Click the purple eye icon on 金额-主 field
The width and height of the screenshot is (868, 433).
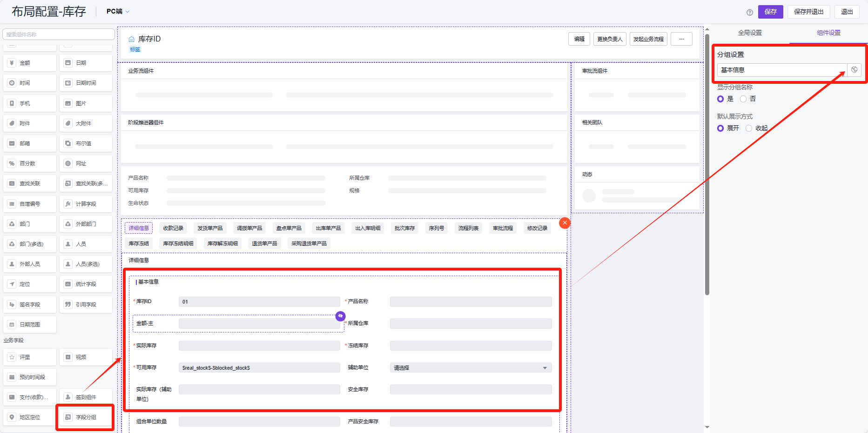(x=341, y=316)
